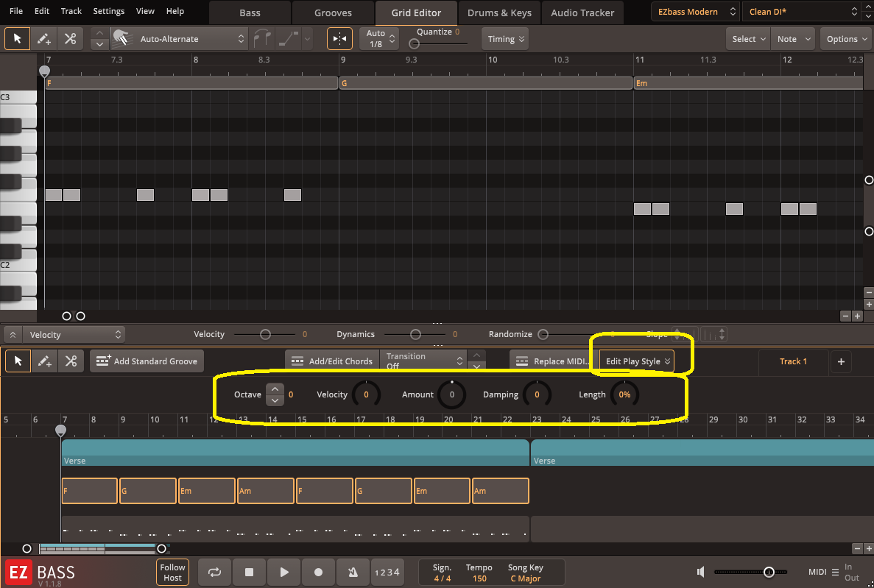Viewport: 874px width, 588px height.
Task: Click the Add Standard Groove icon button
Action: click(147, 361)
